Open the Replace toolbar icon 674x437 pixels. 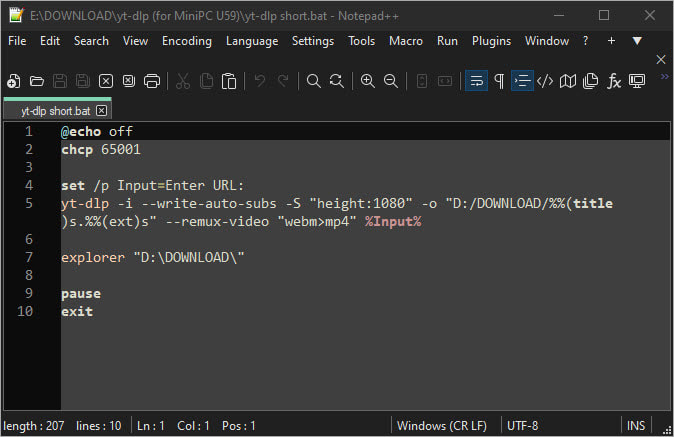[x=337, y=81]
